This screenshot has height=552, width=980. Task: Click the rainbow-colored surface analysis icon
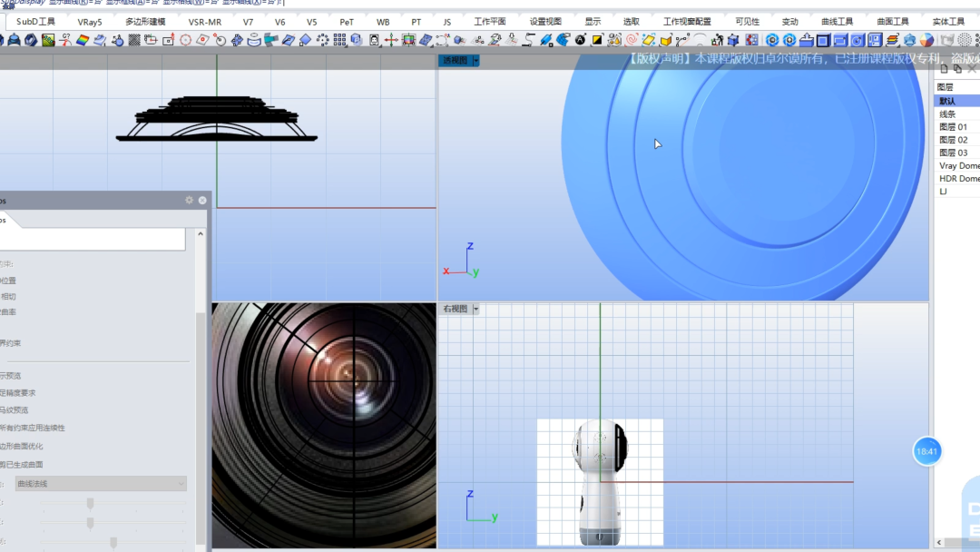(x=83, y=40)
